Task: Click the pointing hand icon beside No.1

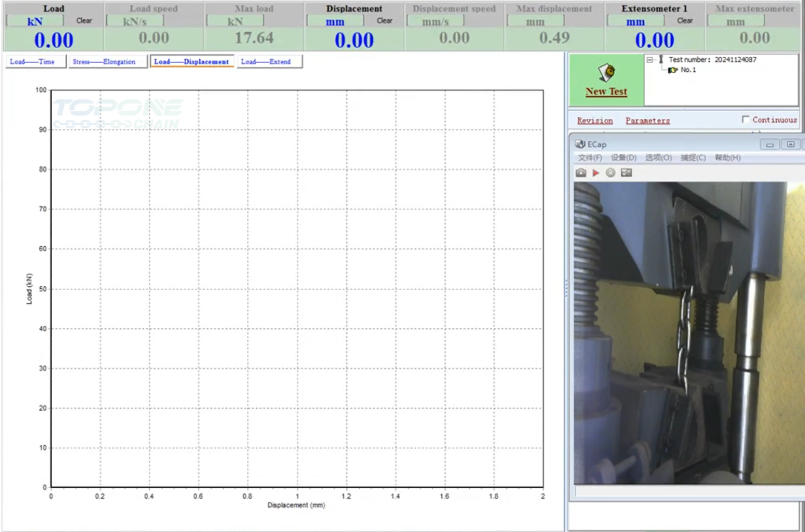Action: coord(673,70)
